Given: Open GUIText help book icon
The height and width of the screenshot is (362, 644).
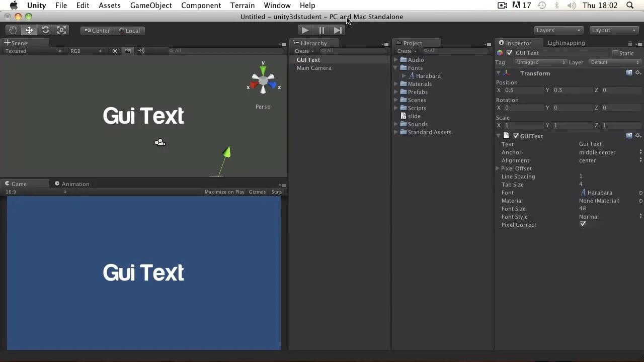Looking at the screenshot, I should pyautogui.click(x=629, y=136).
